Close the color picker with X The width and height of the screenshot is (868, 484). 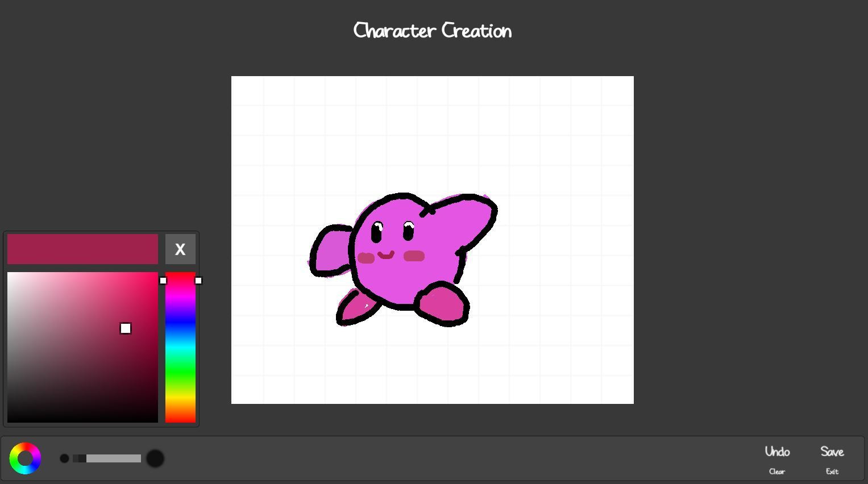(180, 249)
